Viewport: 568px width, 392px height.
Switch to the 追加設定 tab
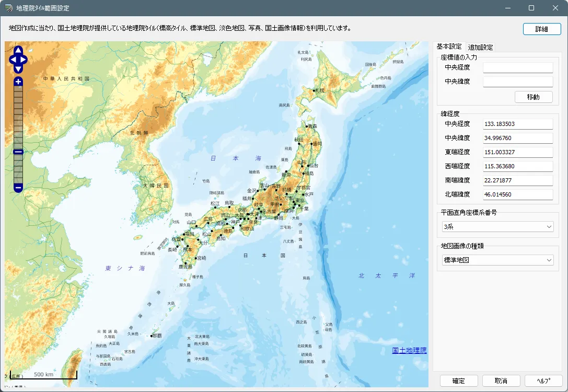click(x=480, y=47)
